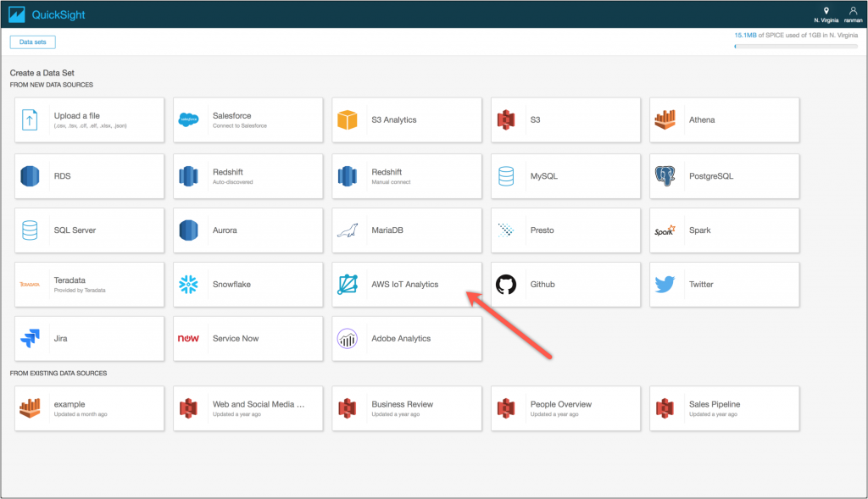Click the Twitter label
This screenshot has height=499, width=868.
[701, 285]
